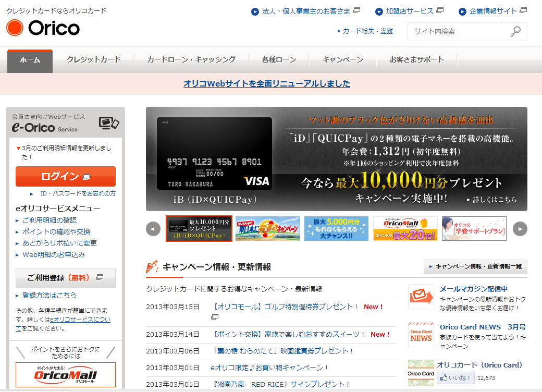Click the Orico Card Facebook page image
This screenshot has width=542, height=392.
[421, 373]
